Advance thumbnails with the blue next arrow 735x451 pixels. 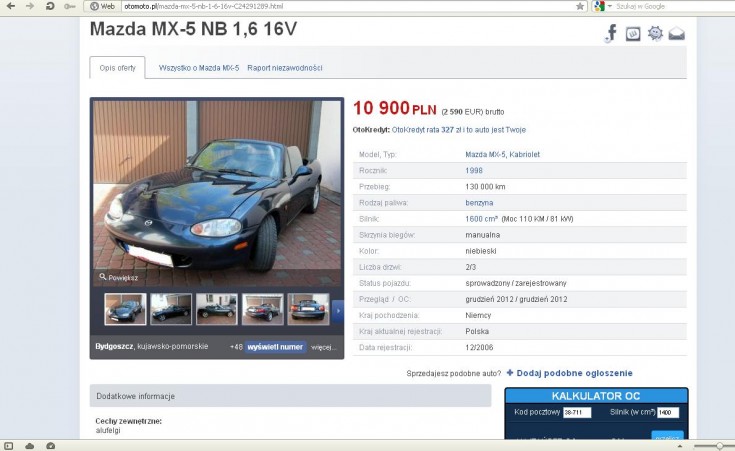tap(338, 311)
